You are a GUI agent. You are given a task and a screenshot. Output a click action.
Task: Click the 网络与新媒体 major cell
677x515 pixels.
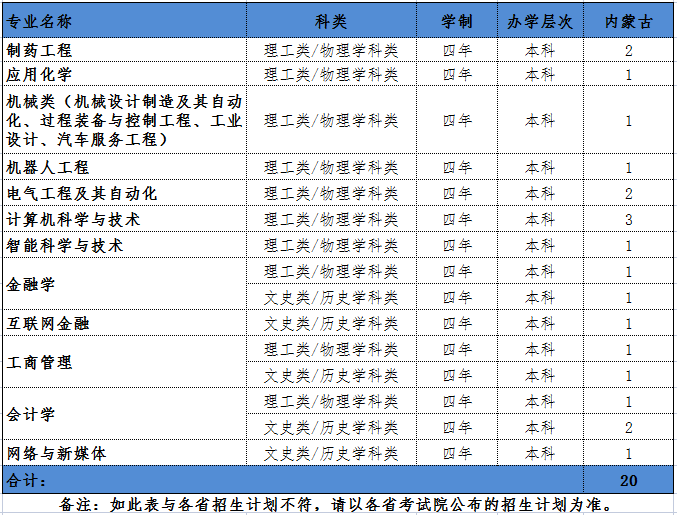(x=125, y=453)
